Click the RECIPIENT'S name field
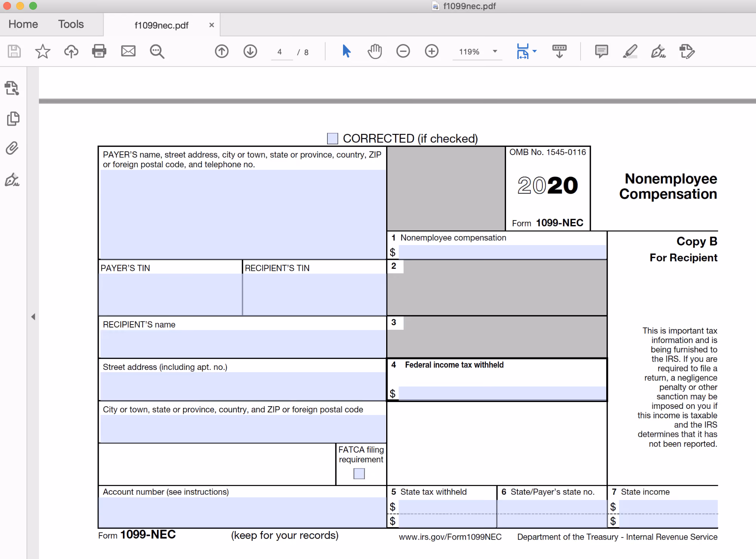Screen dimensions: 756x559 click(x=242, y=343)
